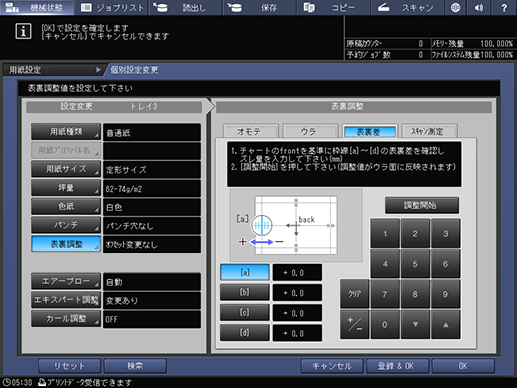Image resolution: width=517 pixels, height=388 pixels.
Task: Tap keypad number 0
Action: tap(385, 324)
